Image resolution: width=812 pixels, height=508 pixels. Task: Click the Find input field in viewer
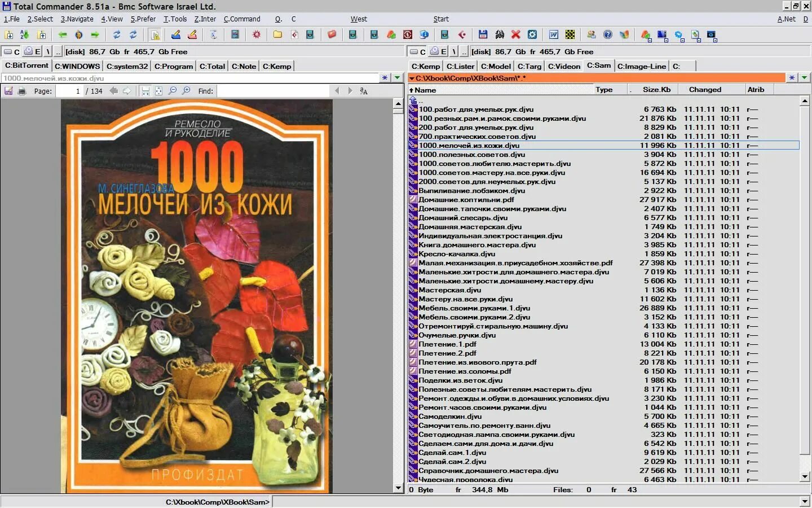[273, 91]
